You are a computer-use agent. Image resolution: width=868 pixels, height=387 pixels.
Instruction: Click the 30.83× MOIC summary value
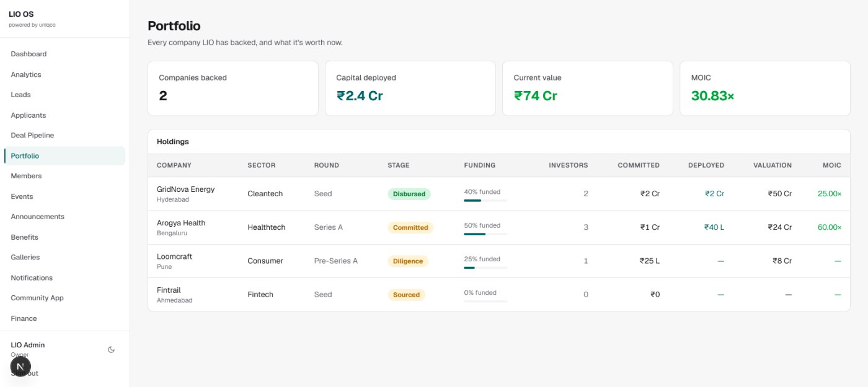point(712,96)
